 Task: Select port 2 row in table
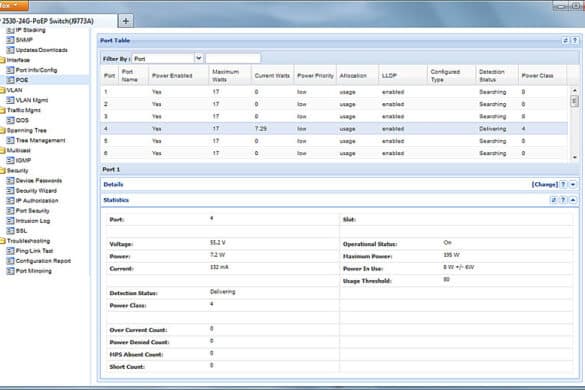334,104
